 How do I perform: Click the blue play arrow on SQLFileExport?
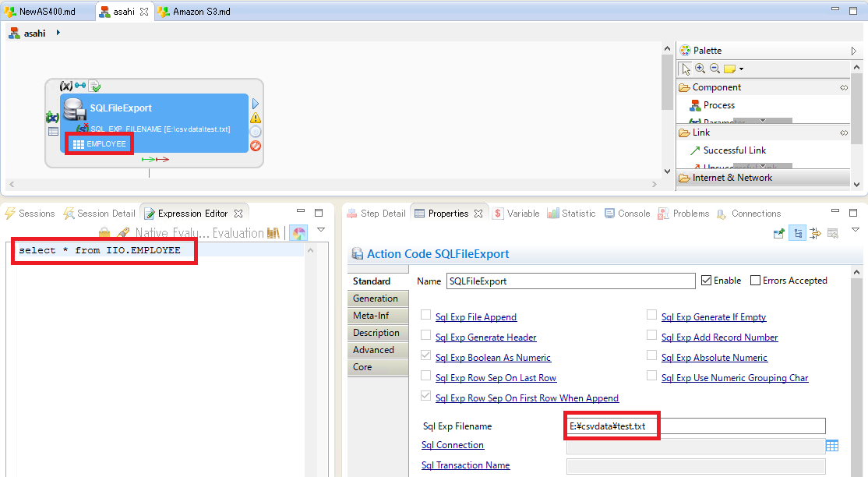[256, 104]
